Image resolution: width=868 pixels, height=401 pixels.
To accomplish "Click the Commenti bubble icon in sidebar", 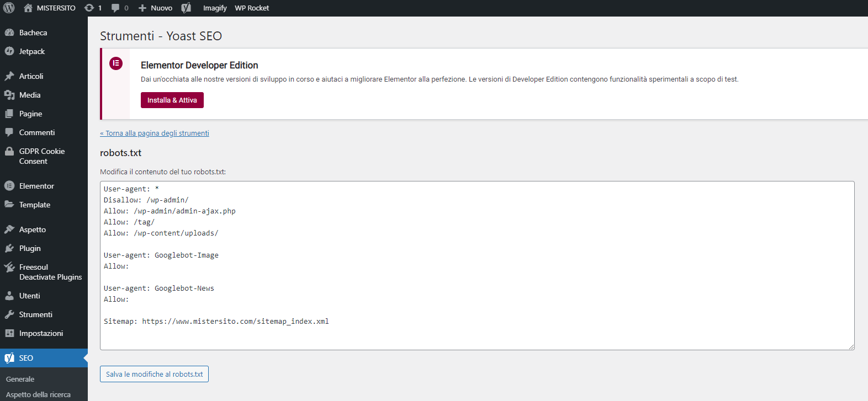I will [9, 132].
